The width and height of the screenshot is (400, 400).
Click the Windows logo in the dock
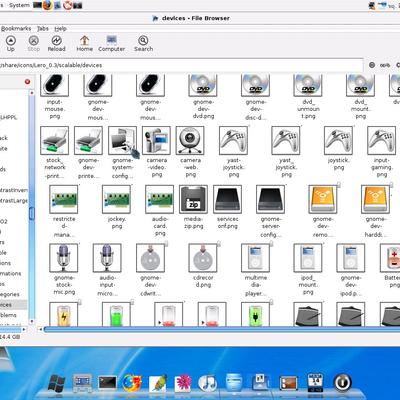tap(57, 383)
